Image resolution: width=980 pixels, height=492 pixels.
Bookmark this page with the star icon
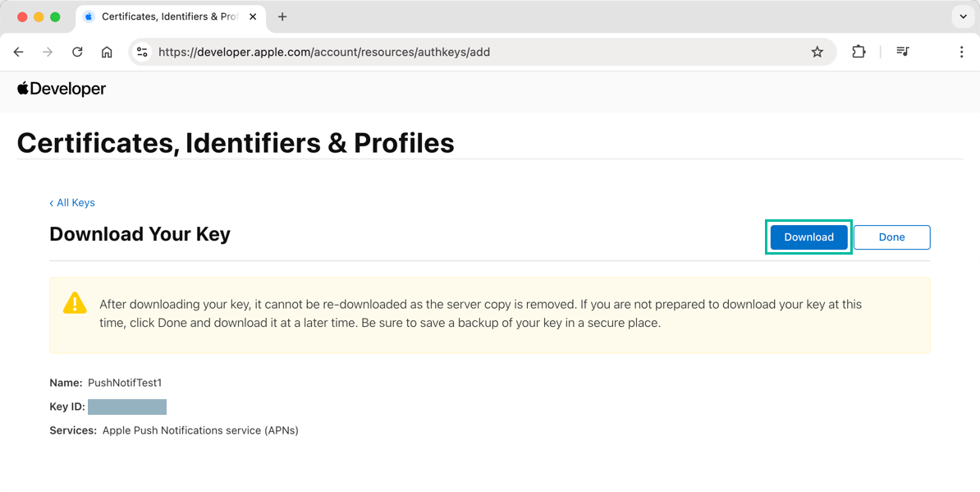click(x=817, y=52)
